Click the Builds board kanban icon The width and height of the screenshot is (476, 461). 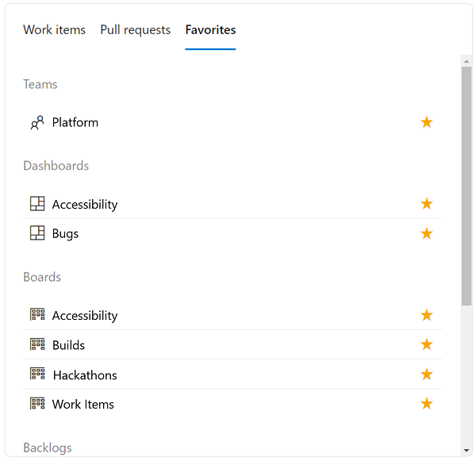(37, 344)
